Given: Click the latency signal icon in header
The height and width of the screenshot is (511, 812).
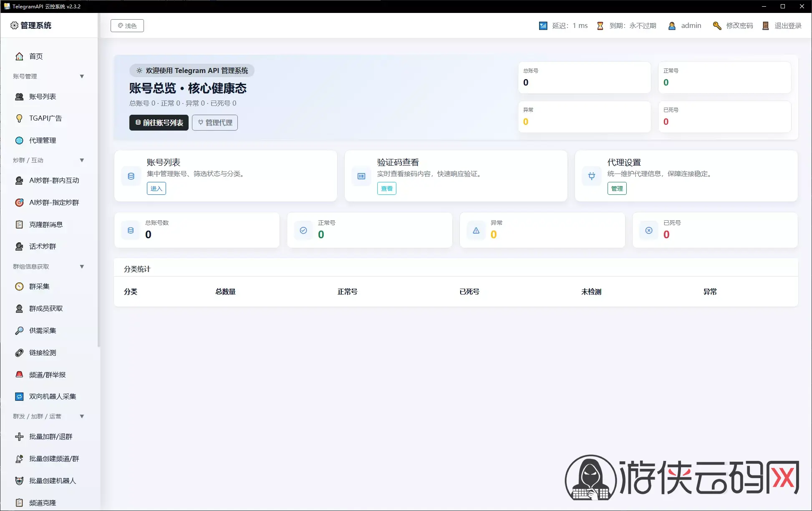Looking at the screenshot, I should tap(543, 26).
